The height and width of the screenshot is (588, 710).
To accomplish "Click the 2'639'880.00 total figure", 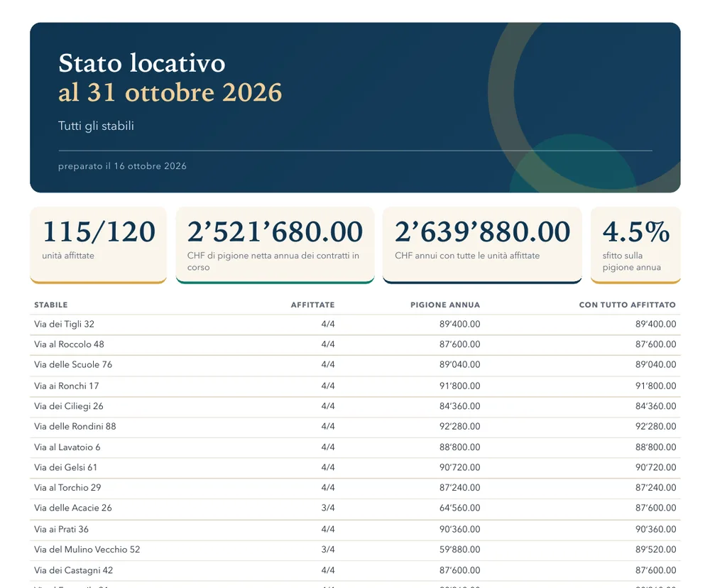I will 482,232.
